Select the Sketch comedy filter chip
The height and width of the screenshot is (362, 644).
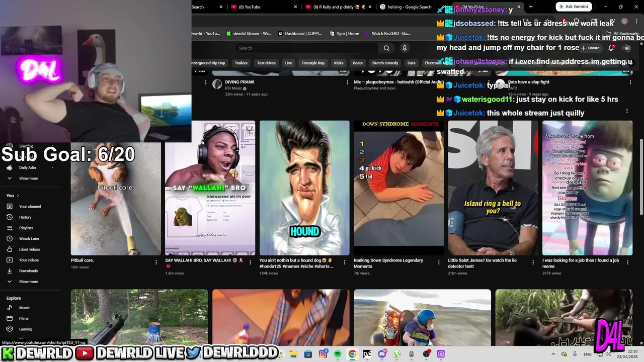[385, 63]
